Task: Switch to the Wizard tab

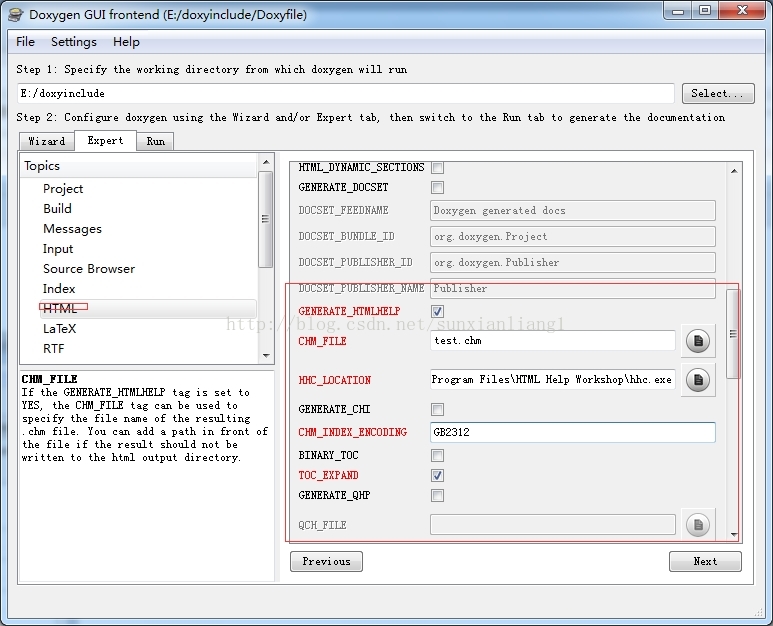Action: pyautogui.click(x=47, y=141)
